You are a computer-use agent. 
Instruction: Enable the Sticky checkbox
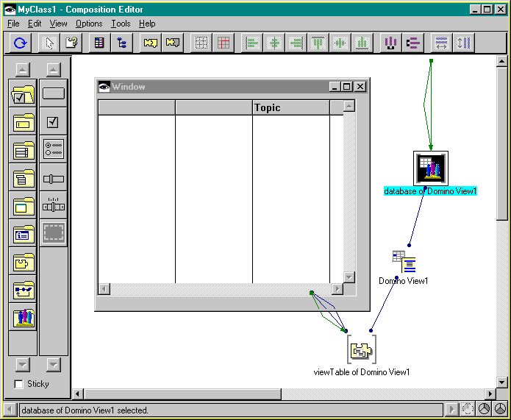point(19,384)
